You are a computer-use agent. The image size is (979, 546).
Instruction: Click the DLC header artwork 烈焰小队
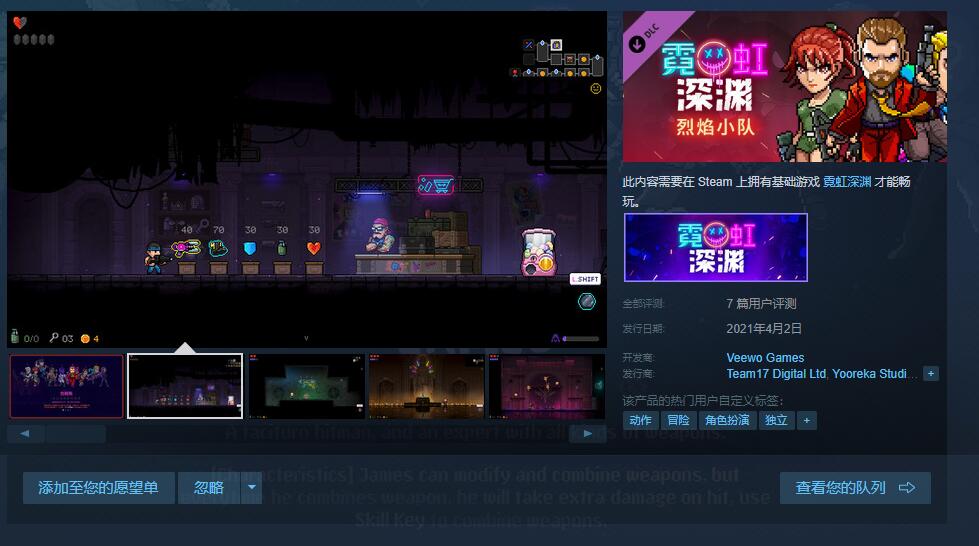[785, 87]
